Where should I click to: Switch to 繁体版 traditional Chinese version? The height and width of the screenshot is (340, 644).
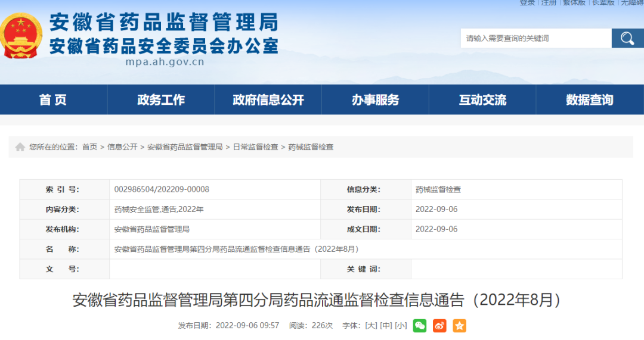tap(574, 3)
